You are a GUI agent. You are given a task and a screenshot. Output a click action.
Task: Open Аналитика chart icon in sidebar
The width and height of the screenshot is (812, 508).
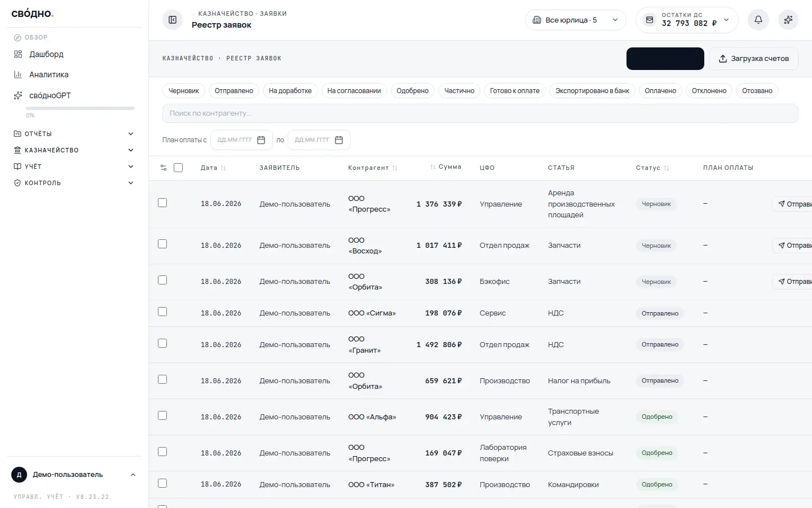[18, 75]
